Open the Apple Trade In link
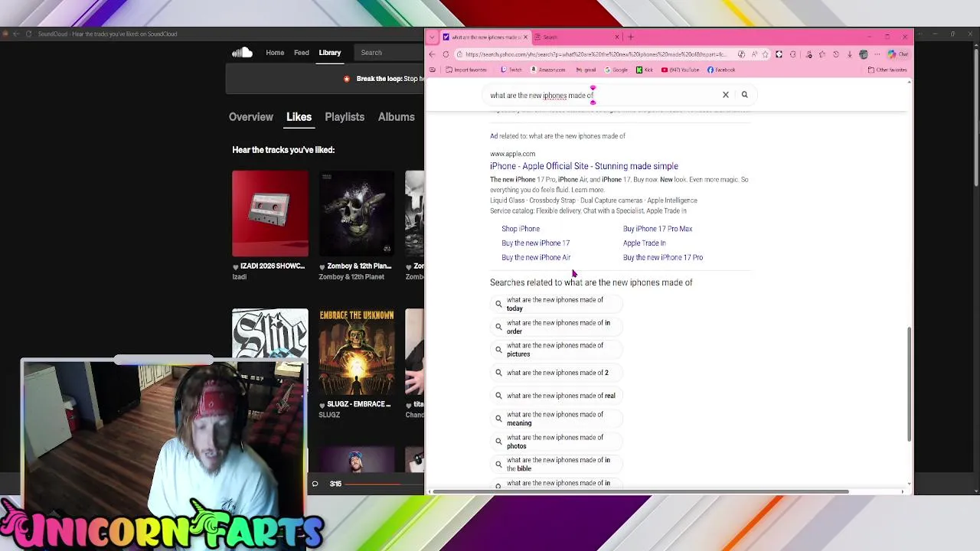 tap(645, 243)
